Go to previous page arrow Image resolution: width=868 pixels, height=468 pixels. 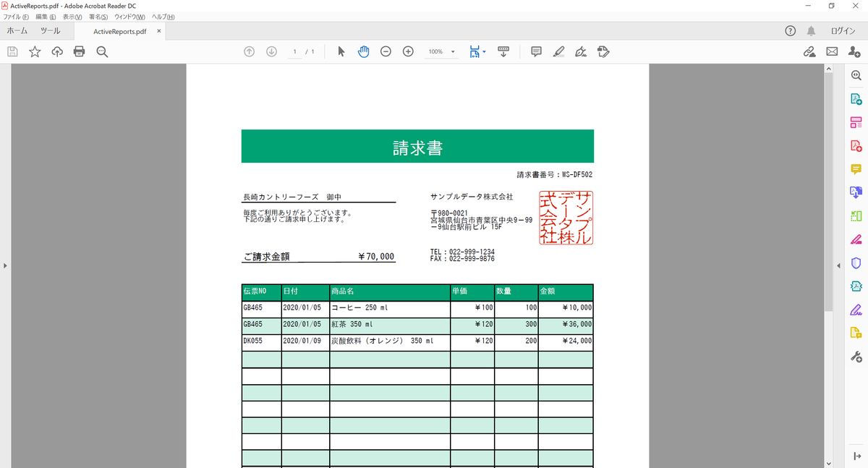click(x=250, y=51)
